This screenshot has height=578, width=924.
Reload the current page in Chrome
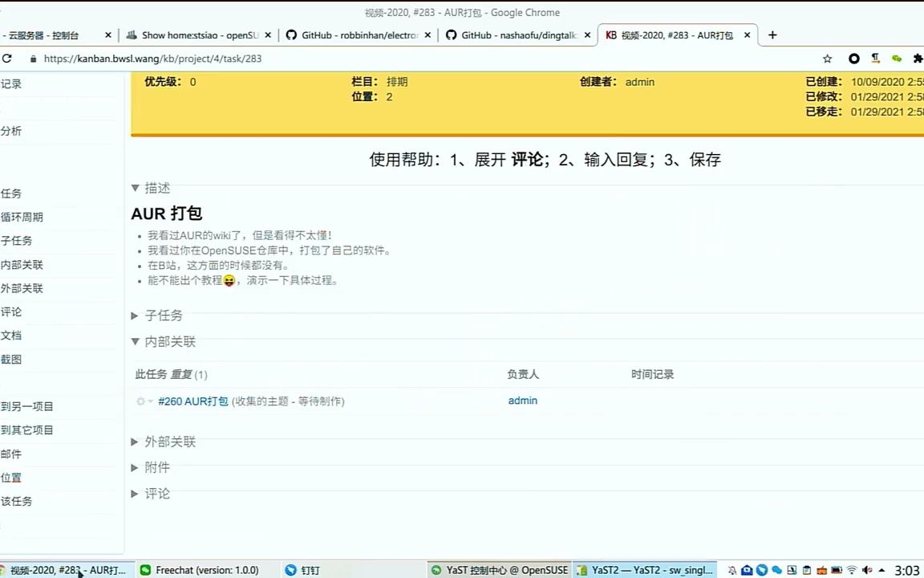tap(8, 58)
